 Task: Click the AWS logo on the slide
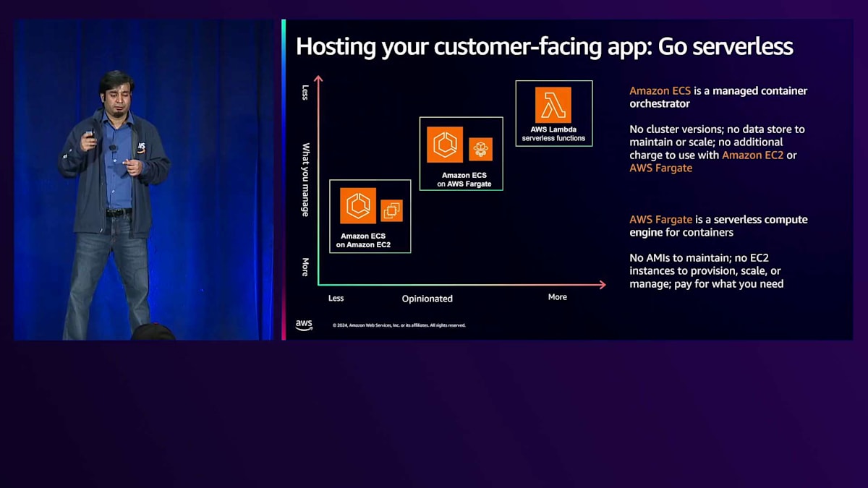pos(304,325)
